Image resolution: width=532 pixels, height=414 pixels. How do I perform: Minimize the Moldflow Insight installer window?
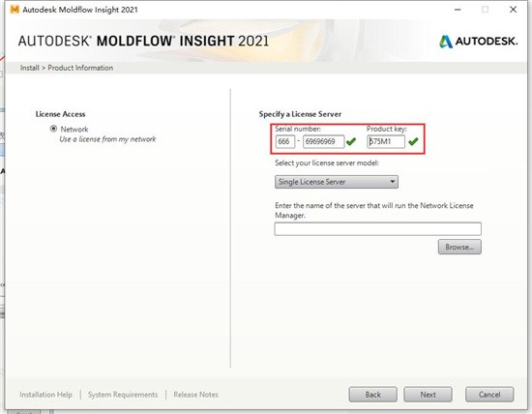click(458, 10)
